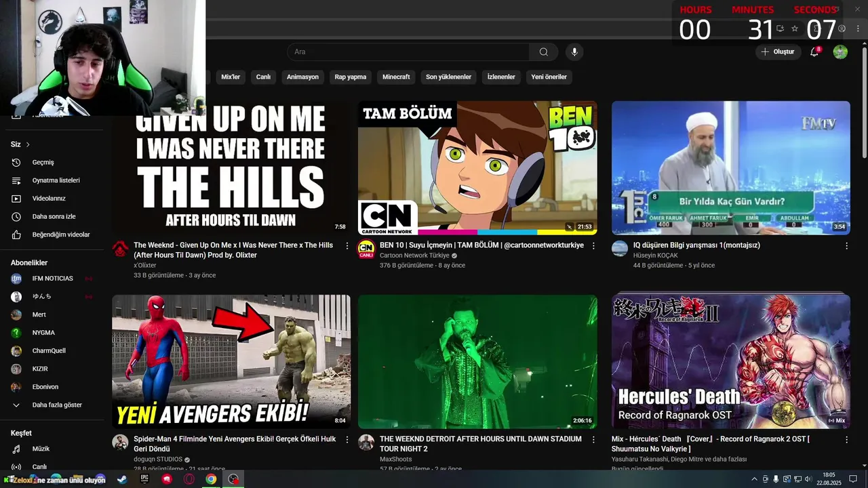The width and height of the screenshot is (868, 488).
Task: Open Mert subscription channel
Action: pos(54,314)
